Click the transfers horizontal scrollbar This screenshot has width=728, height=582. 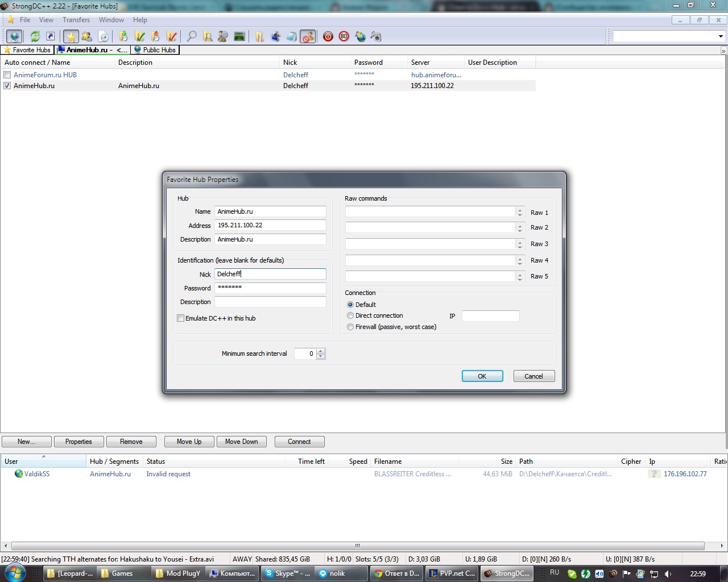(x=358, y=546)
